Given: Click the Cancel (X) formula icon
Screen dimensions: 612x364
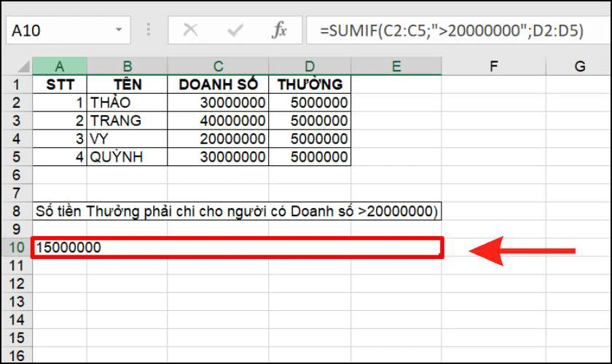Looking at the screenshot, I should (x=190, y=30).
